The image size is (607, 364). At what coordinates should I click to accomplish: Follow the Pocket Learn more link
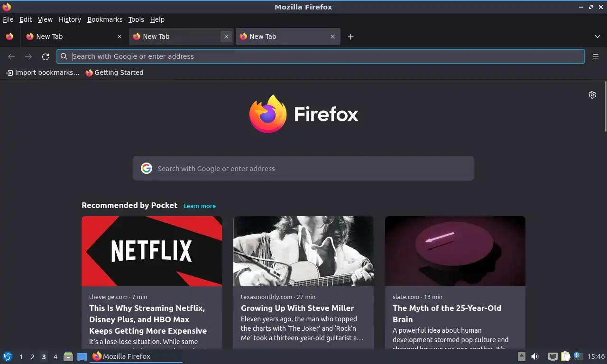click(x=200, y=206)
